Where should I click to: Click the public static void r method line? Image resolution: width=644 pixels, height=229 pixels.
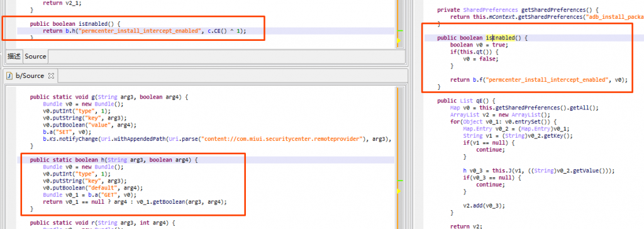point(103,223)
